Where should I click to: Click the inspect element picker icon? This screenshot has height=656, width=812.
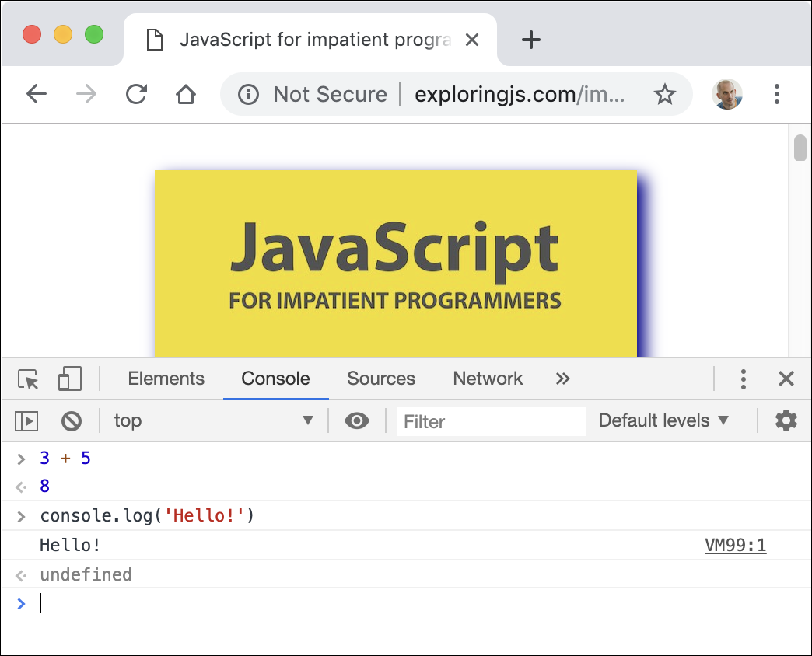tap(29, 379)
